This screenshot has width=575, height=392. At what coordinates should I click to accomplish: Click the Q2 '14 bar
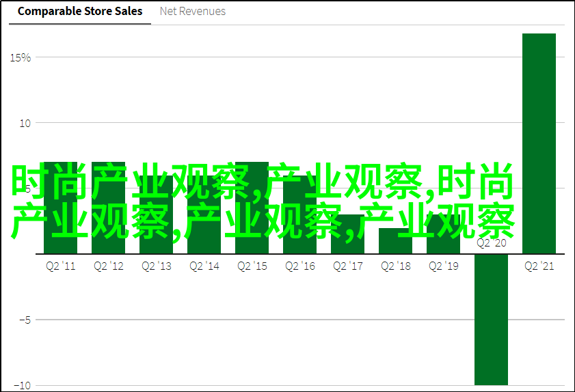(204, 214)
